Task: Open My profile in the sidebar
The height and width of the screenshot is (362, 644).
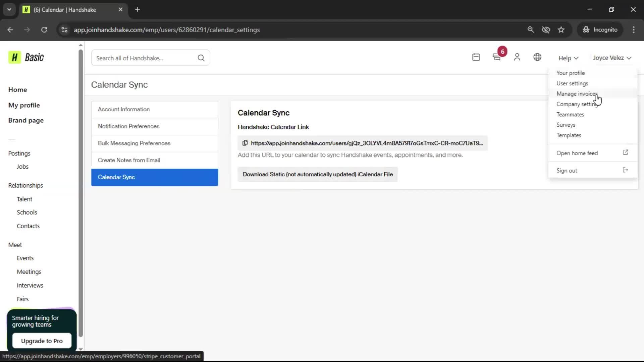Action: coord(24,105)
